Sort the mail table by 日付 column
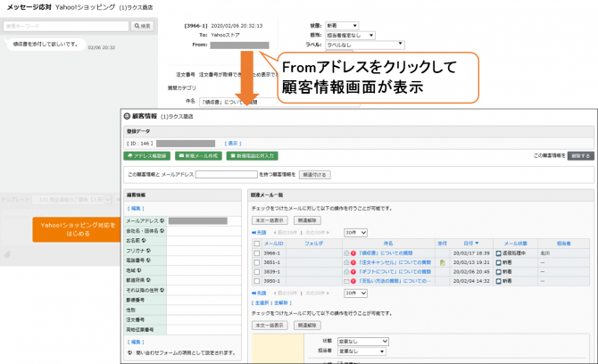Screen dimensions: 598x364 (x=470, y=244)
